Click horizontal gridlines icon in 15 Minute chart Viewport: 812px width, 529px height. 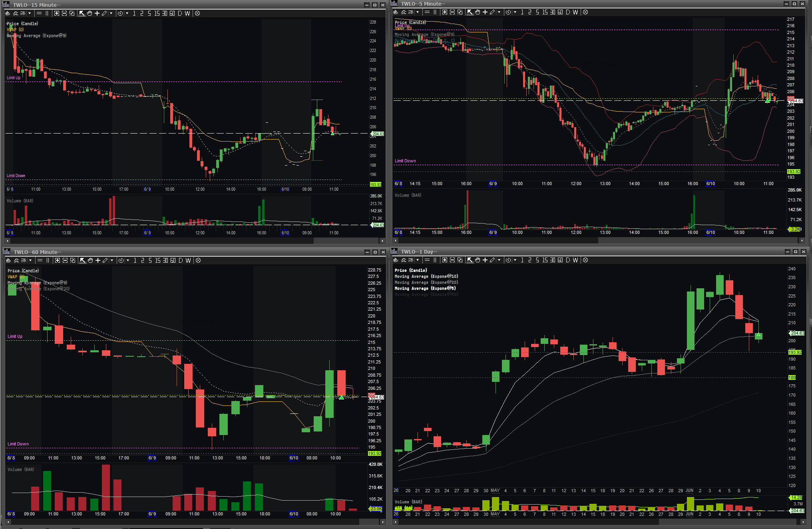pos(39,13)
